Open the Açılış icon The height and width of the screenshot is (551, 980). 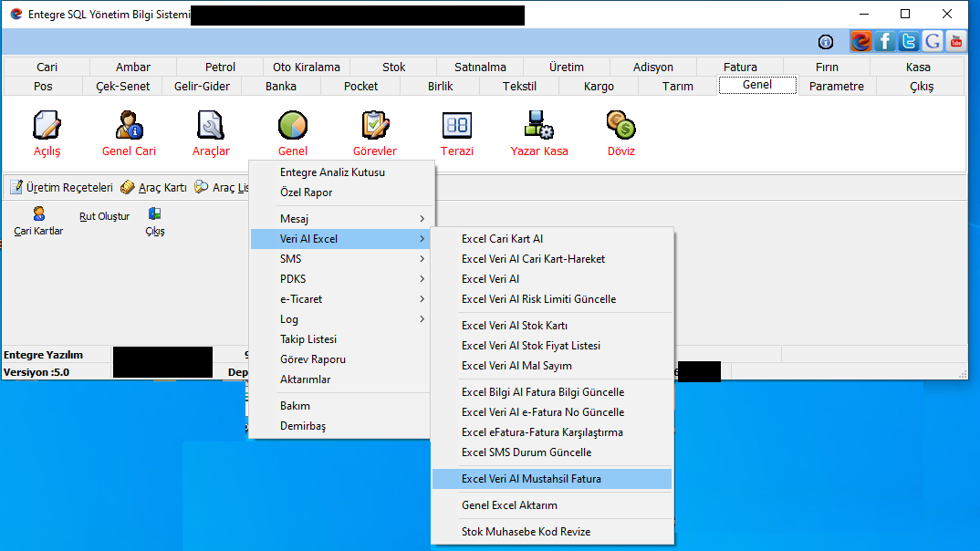[x=47, y=126]
